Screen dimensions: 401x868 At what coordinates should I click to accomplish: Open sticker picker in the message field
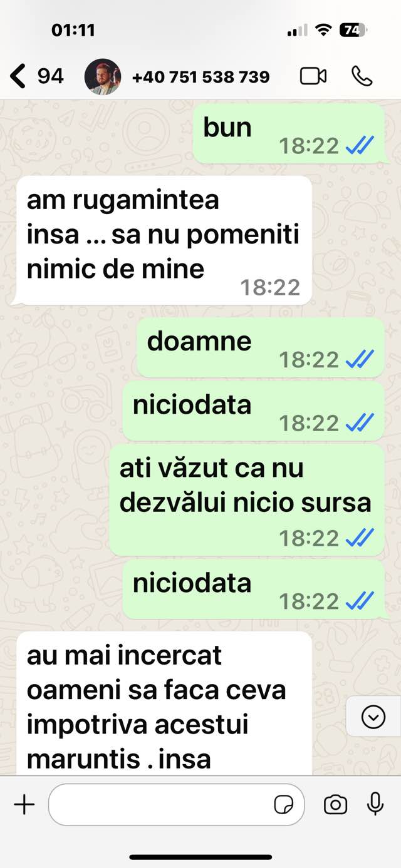284,805
